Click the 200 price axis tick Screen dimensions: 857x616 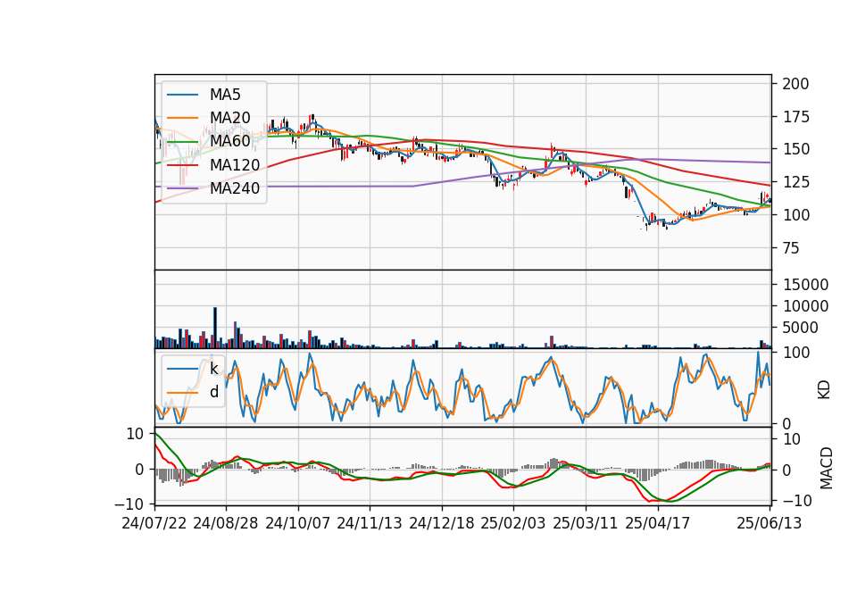(795, 84)
